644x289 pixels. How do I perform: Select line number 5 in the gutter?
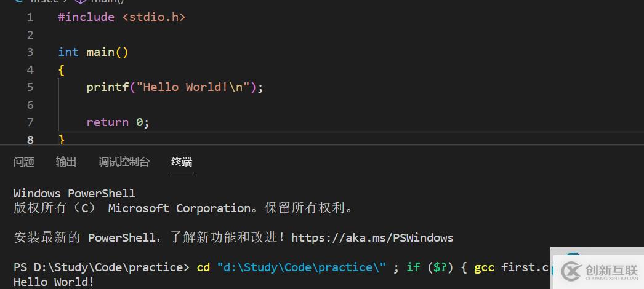point(30,87)
